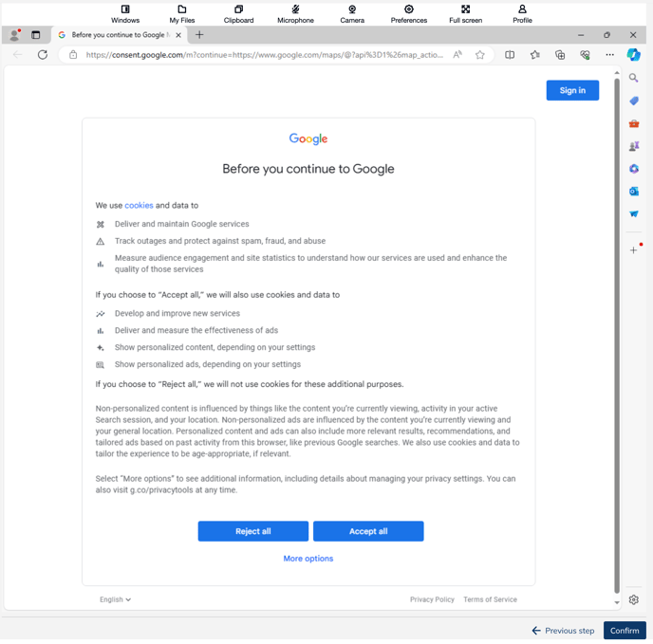Open sidebar settings gear icon
Image resolution: width=653 pixels, height=644 pixels.
[633, 599]
